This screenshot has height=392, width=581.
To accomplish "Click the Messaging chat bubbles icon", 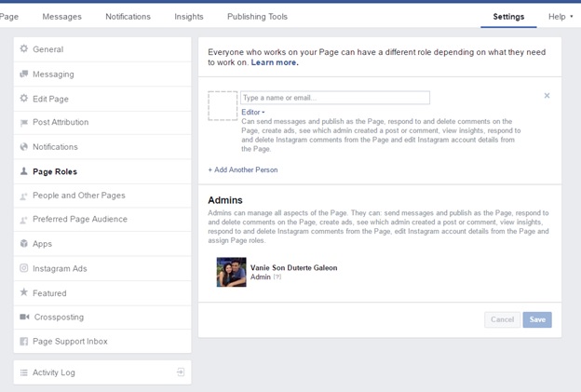I will point(24,74).
